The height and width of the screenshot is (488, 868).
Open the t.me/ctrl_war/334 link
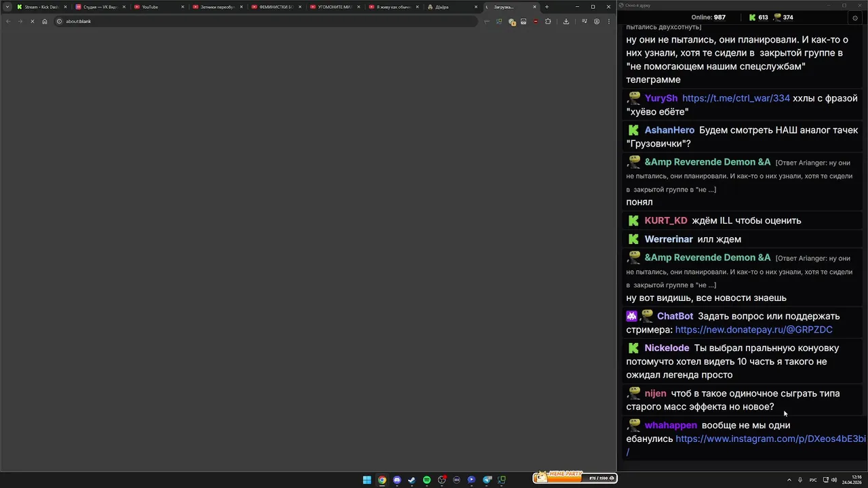[736, 98]
